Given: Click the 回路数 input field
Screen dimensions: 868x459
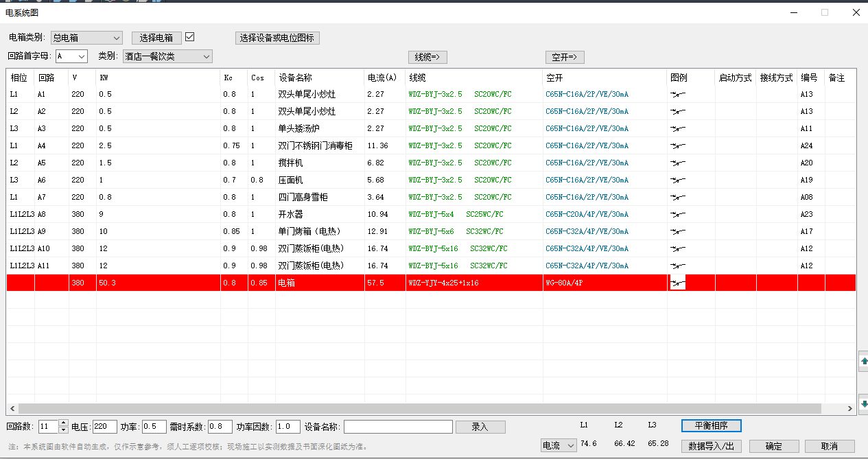Looking at the screenshot, I should pos(49,427).
